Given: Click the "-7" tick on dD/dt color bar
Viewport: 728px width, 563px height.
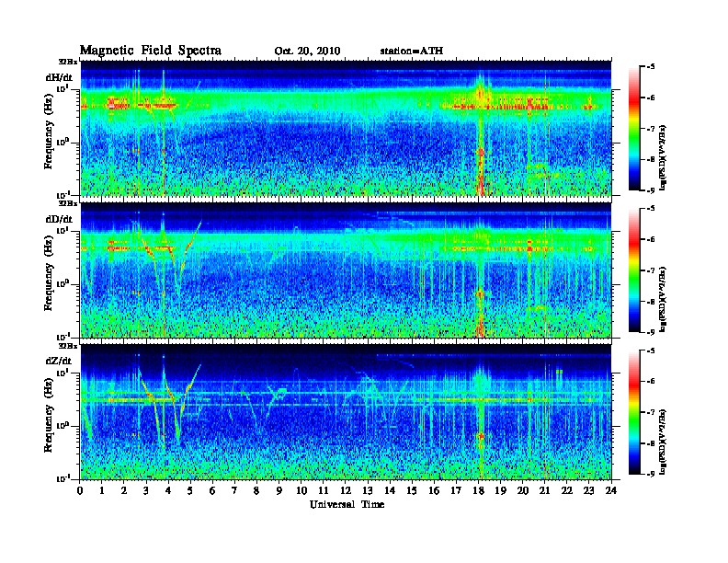Looking at the screenshot, I should coord(651,270).
